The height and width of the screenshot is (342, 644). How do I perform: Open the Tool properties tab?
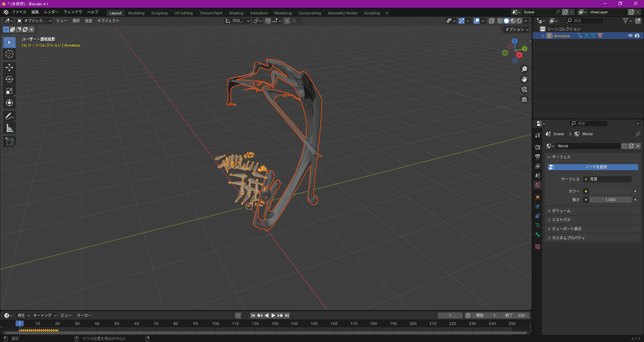[x=538, y=135]
